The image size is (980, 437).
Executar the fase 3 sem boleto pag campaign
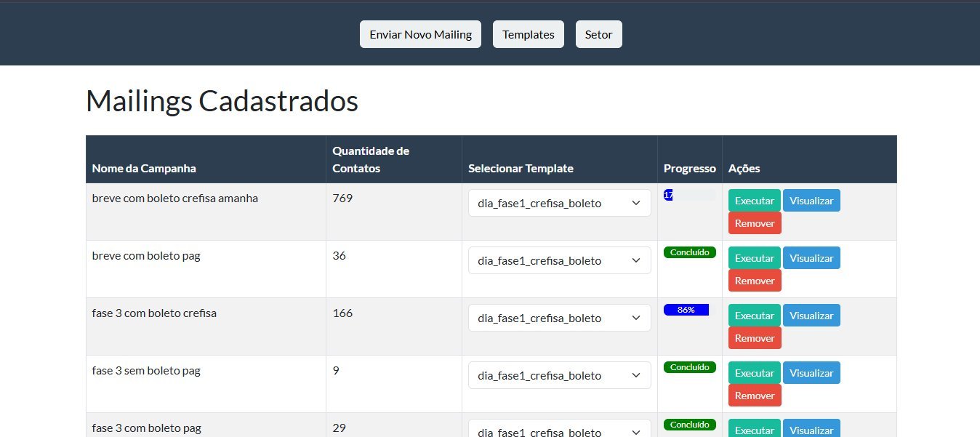coord(754,372)
